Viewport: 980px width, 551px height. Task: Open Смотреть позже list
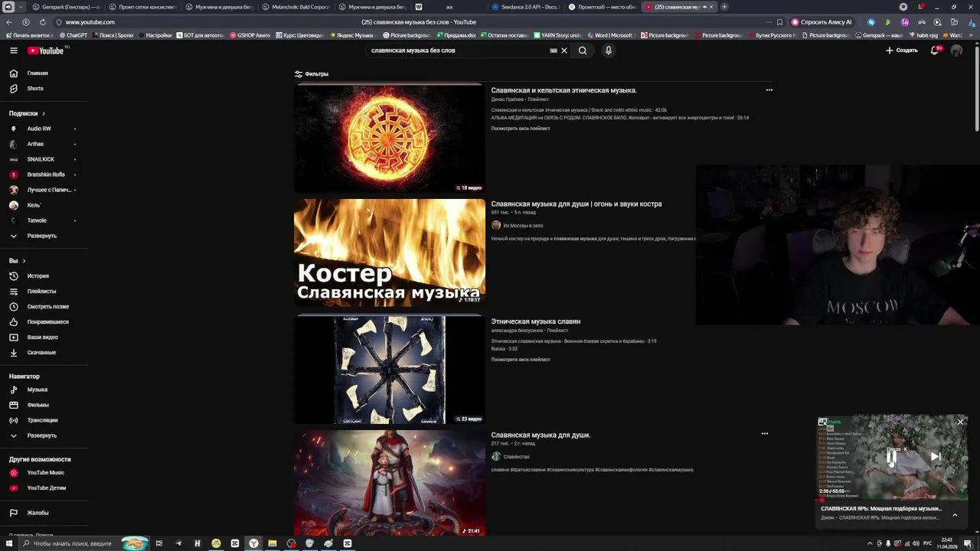pos(48,307)
